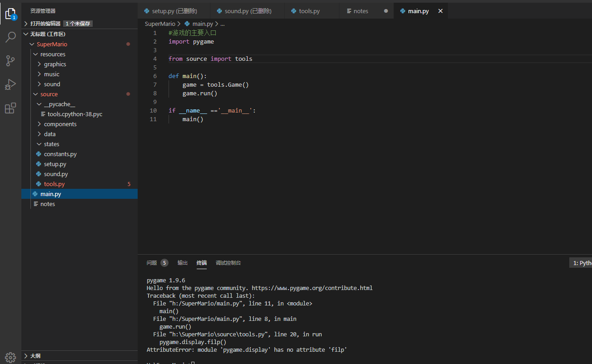Open the Extensions view icon

[10, 108]
